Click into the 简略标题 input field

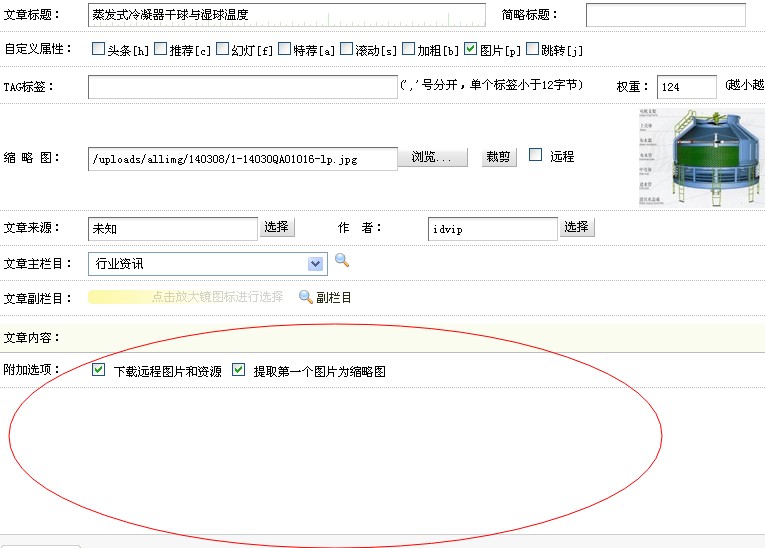666,15
